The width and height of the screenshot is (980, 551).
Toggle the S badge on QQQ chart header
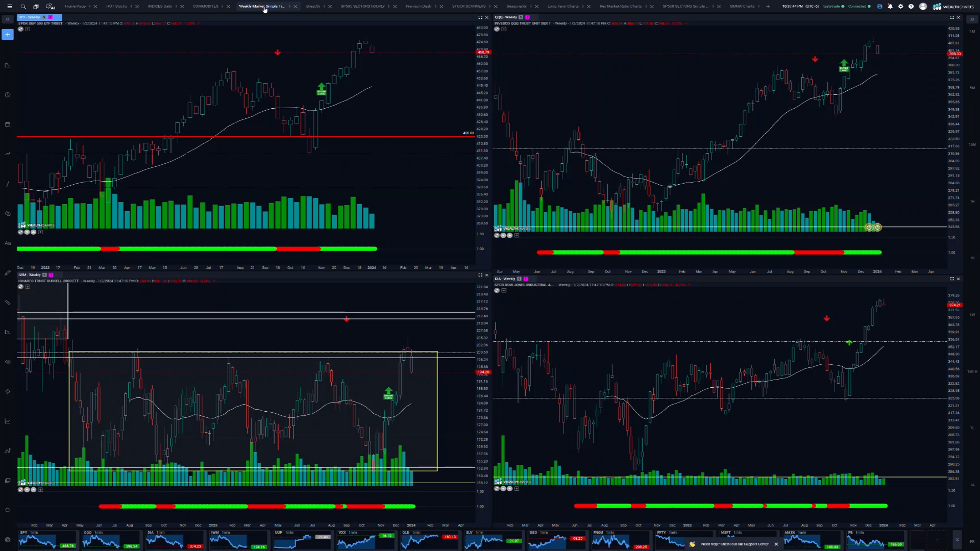521,17
